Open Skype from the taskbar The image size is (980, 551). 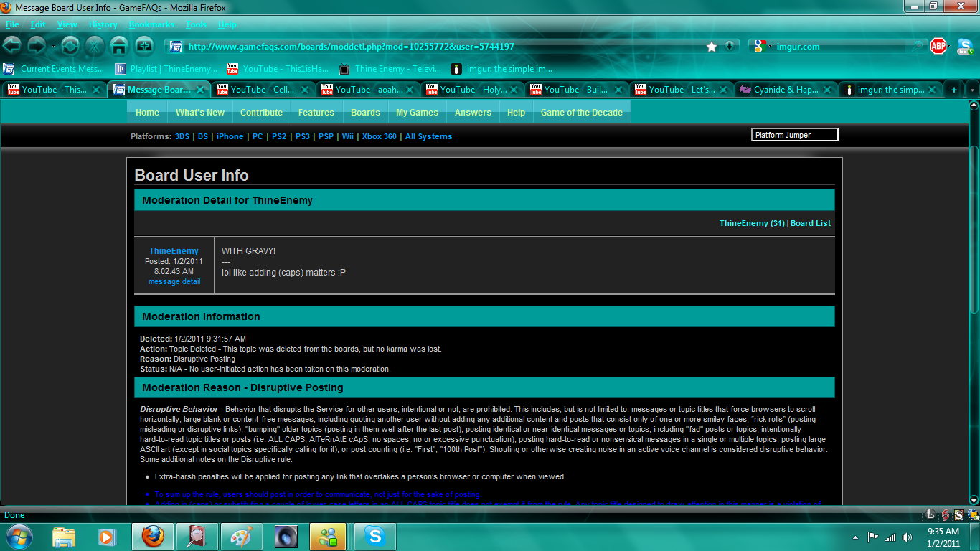coord(374,536)
